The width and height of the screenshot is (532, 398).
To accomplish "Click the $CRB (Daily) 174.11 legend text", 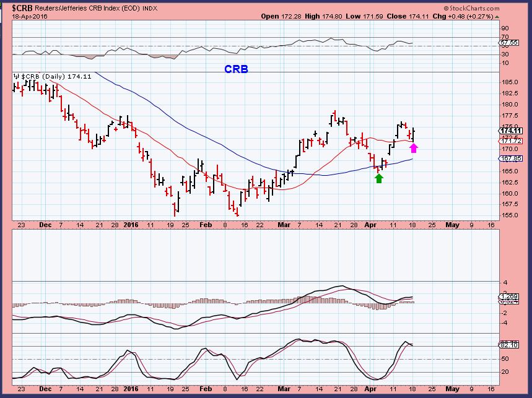I will [56, 76].
